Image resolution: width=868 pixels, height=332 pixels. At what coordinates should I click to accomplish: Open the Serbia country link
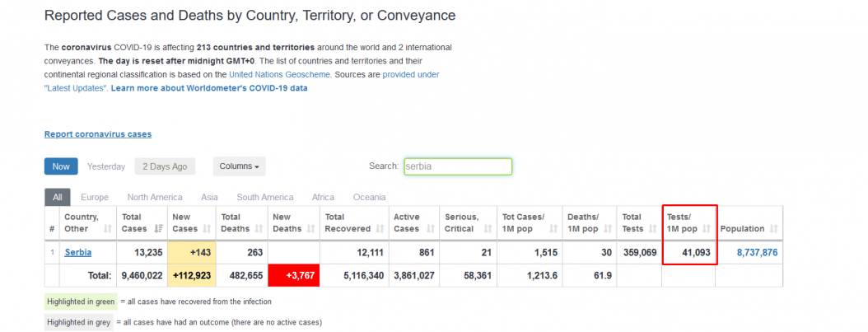[x=78, y=252]
